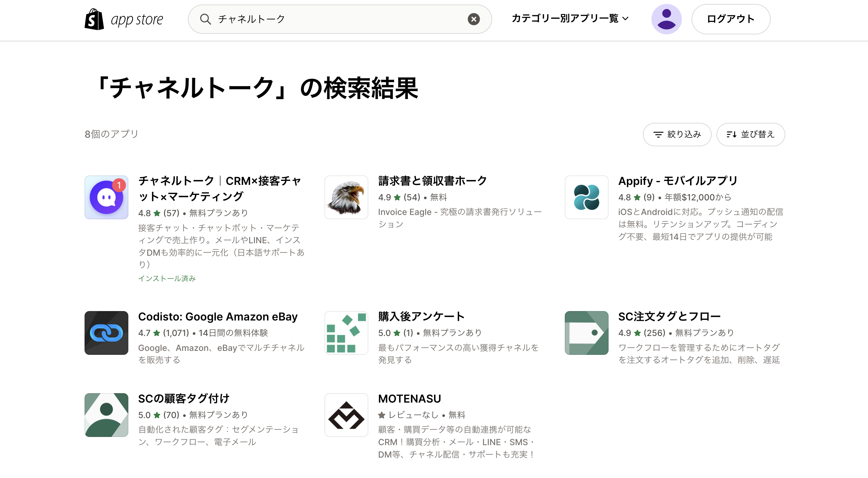Click the search magnifier icon
868x478 pixels.
205,19
